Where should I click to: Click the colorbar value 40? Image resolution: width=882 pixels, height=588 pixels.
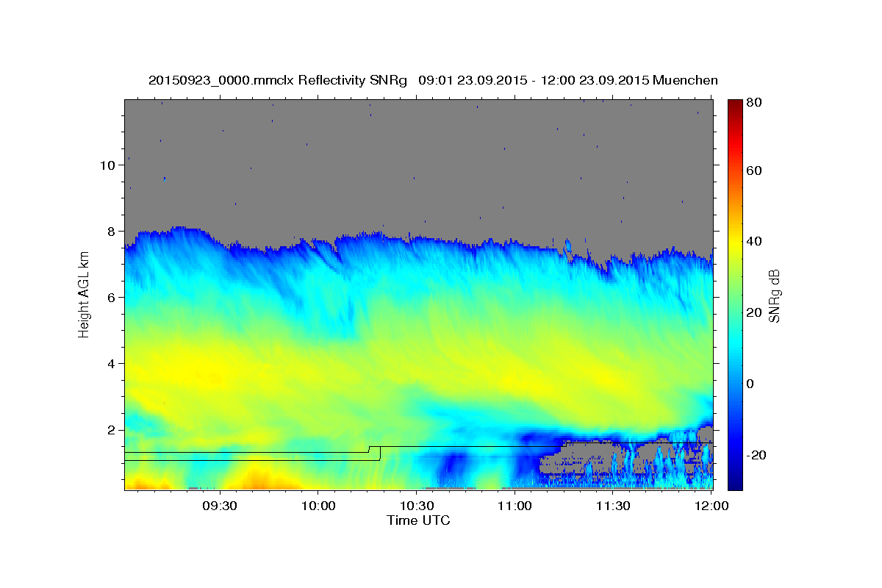coord(753,242)
